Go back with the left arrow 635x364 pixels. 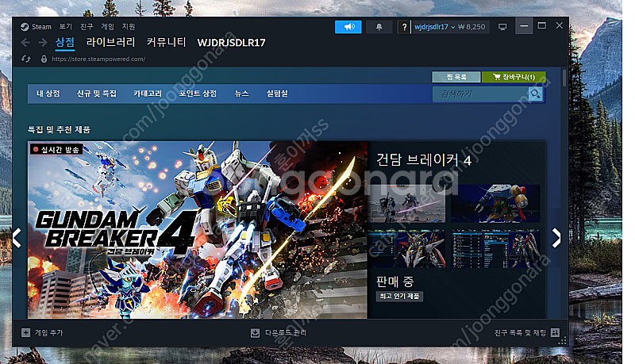tap(25, 43)
